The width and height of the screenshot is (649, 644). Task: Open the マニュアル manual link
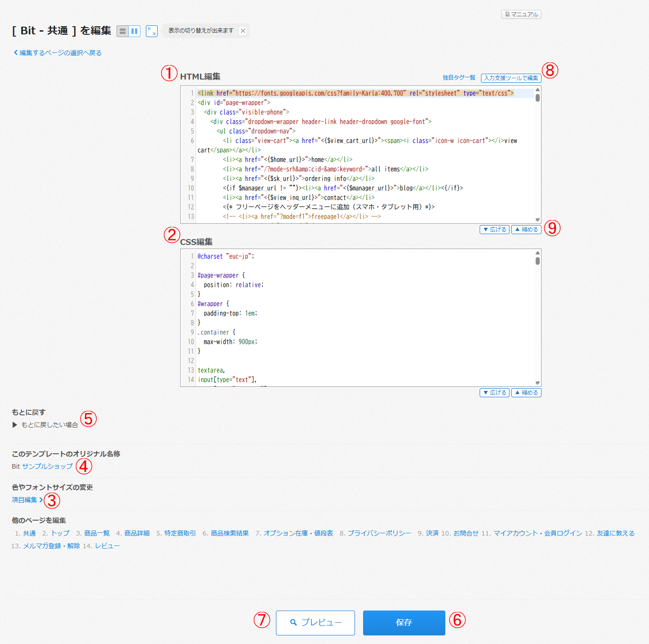[x=521, y=14]
